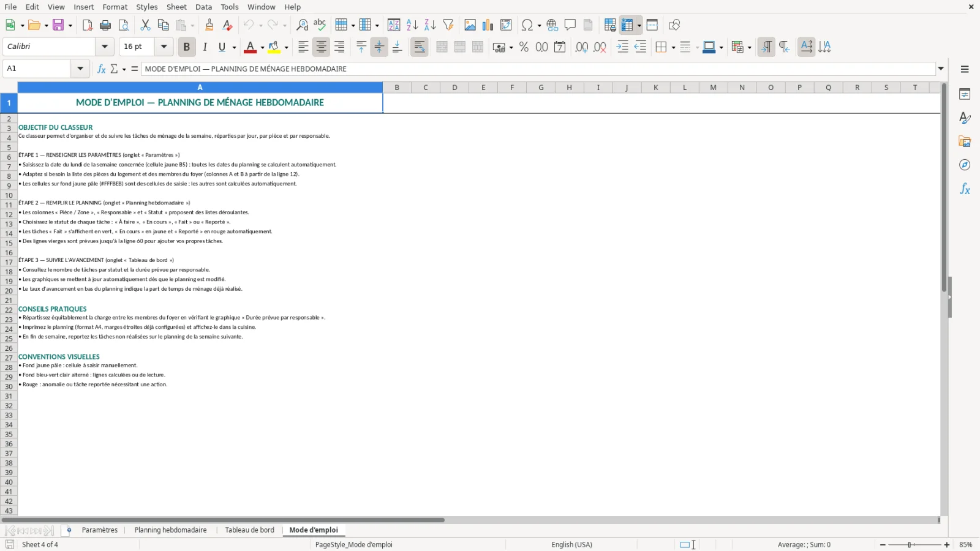The width and height of the screenshot is (980, 551).
Task: Toggle align right
Action: click(339, 47)
